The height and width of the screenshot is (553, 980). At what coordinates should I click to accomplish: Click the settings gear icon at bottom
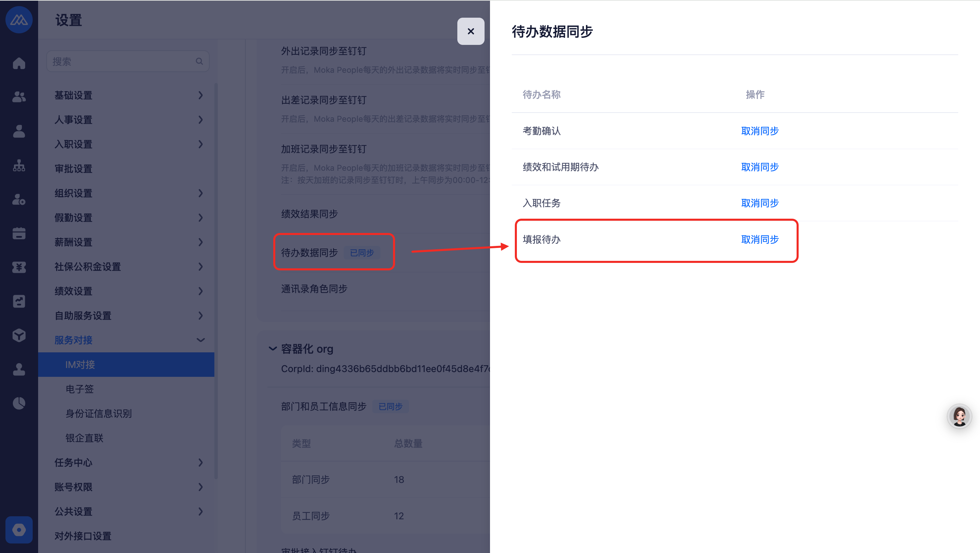point(19,530)
